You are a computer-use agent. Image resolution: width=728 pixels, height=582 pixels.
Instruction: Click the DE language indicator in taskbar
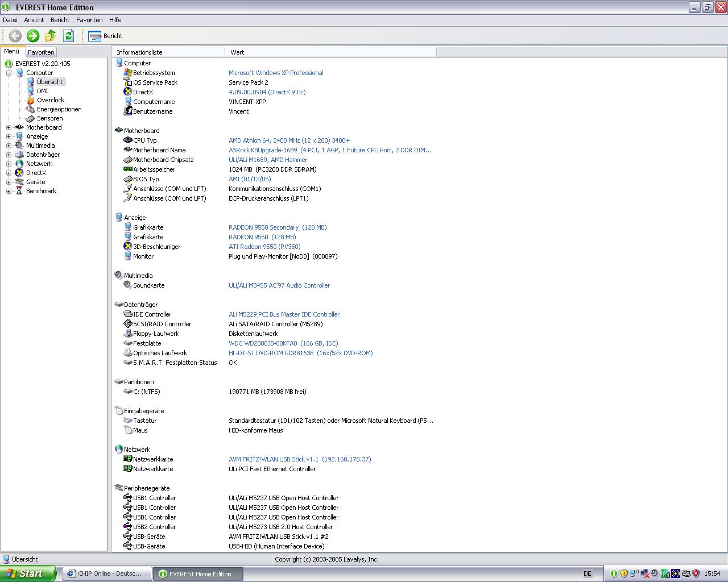click(588, 574)
